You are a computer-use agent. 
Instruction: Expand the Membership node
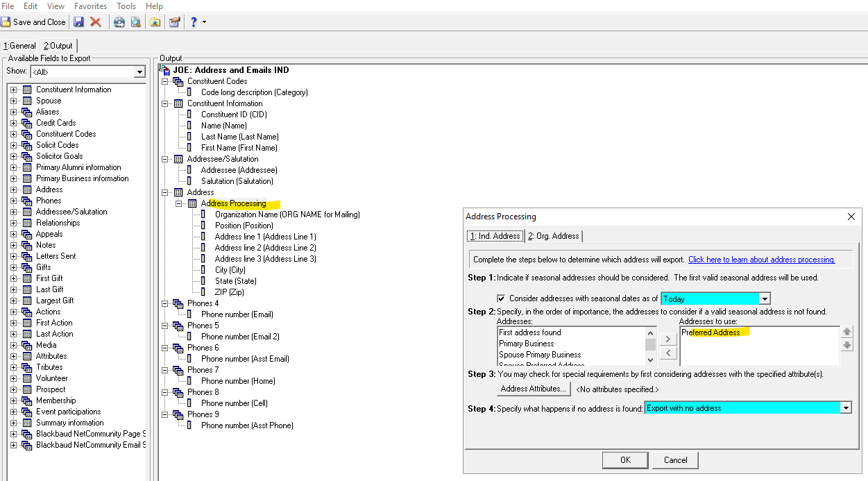click(13, 400)
